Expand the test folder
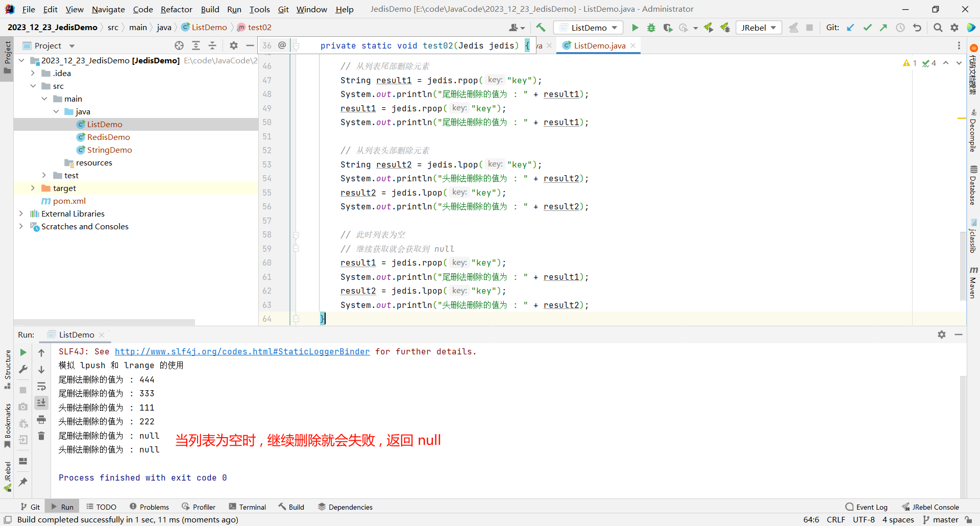This screenshot has height=526, width=980. click(44, 175)
